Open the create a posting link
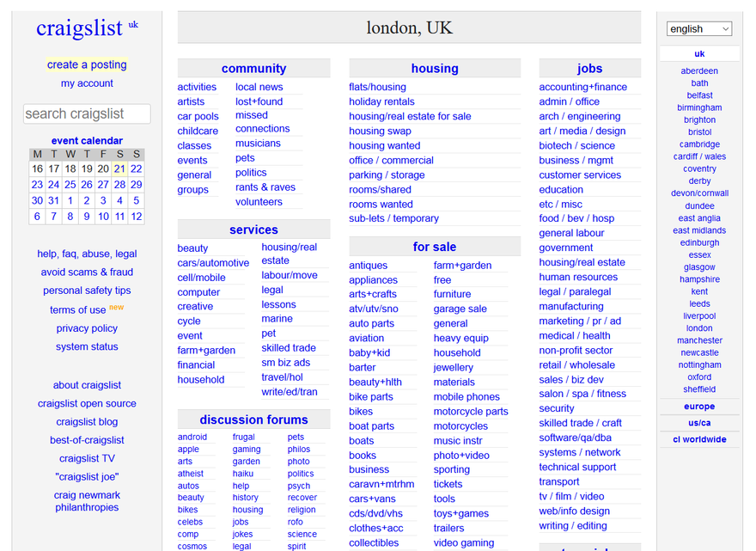Image resolution: width=756 pixels, height=551 pixels. [87, 64]
